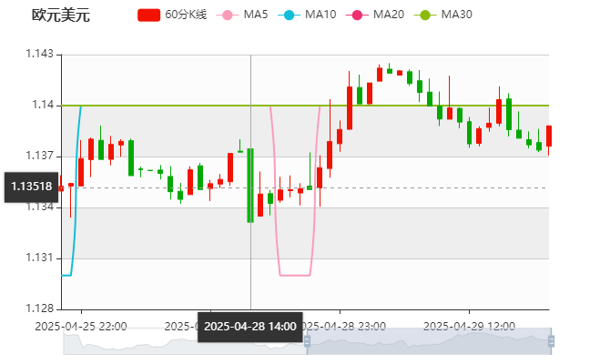Click the 欧元美元 chart title

coord(61,15)
